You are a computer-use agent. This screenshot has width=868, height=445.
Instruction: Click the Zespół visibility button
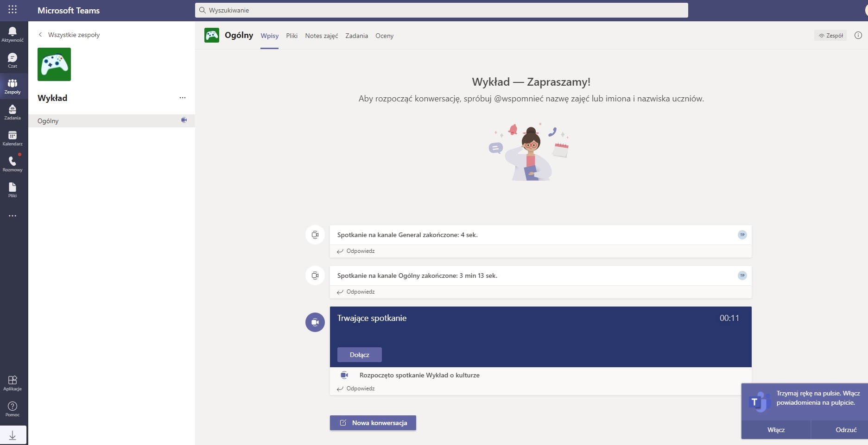830,35
